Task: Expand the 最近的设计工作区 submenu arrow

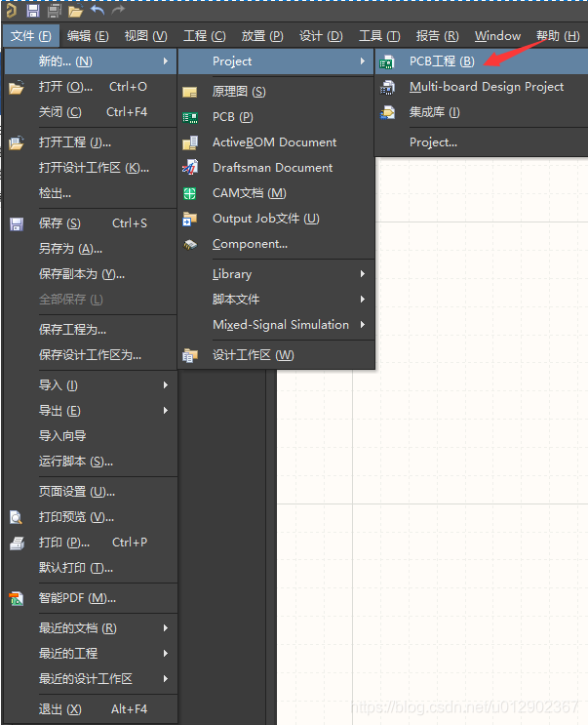Action: click(x=166, y=679)
